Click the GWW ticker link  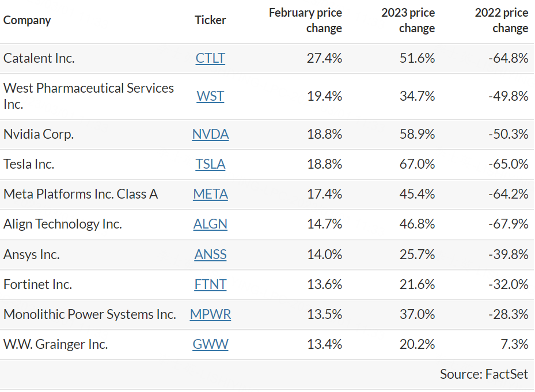coord(210,344)
